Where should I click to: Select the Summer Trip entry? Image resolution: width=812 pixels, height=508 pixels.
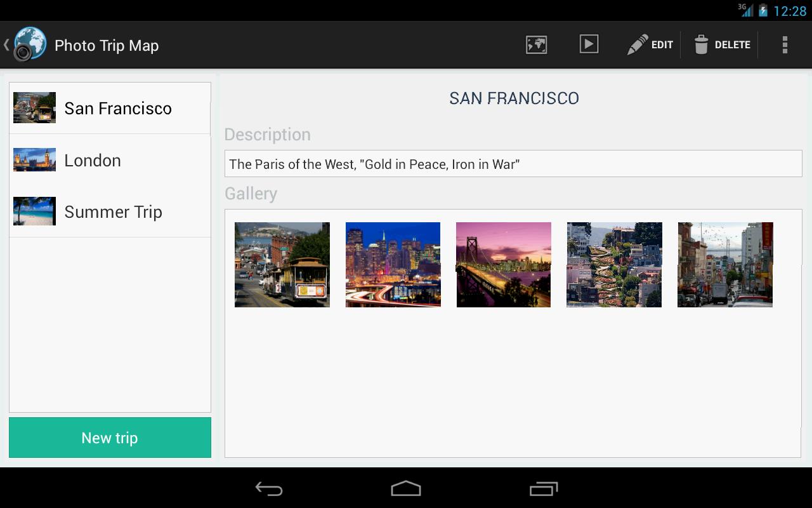110,211
